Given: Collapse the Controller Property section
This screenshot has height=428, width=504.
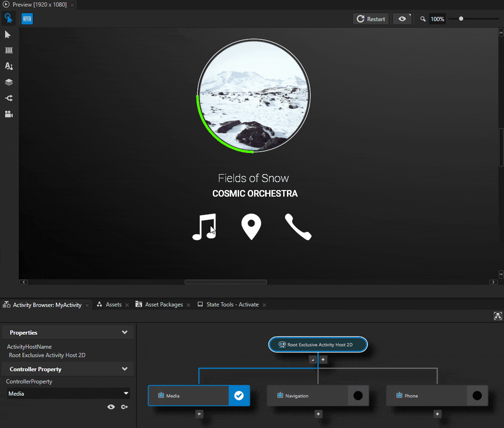Looking at the screenshot, I should [x=125, y=369].
